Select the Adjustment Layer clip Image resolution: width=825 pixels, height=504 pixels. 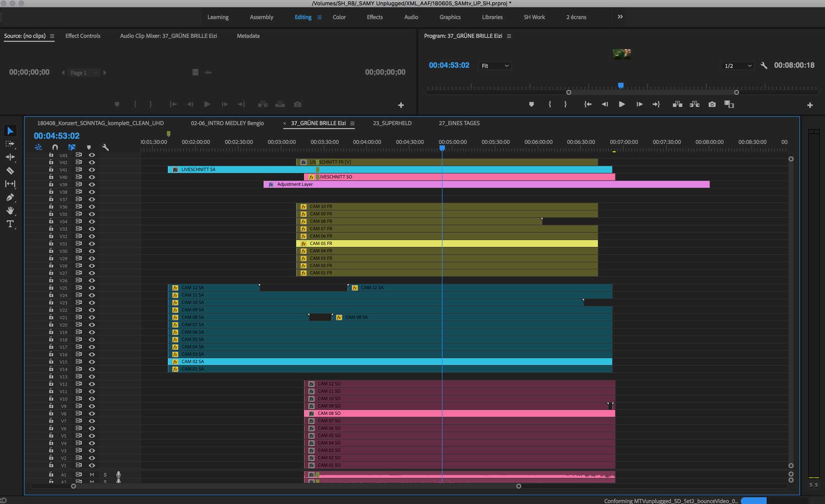(x=486, y=184)
